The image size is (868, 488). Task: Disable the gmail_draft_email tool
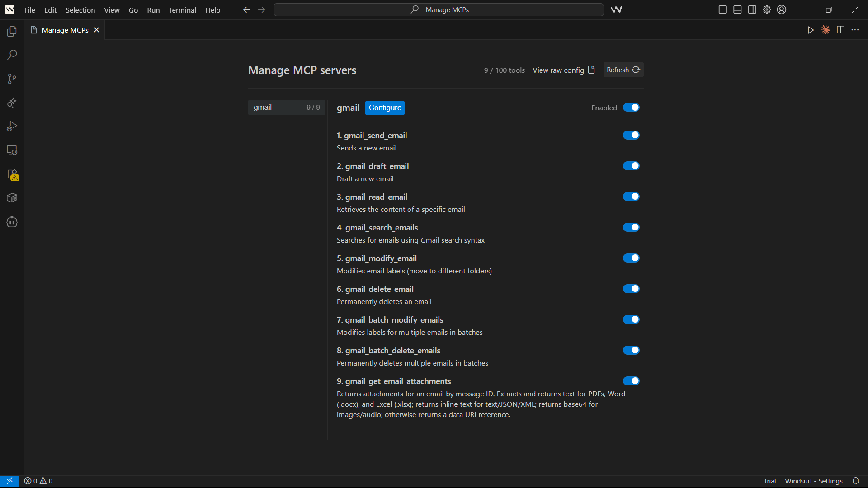[631, 166]
